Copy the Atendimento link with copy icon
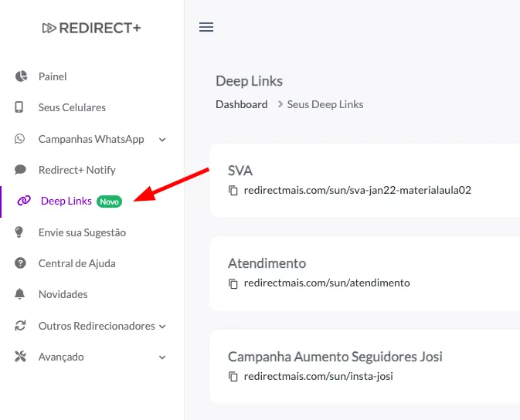This screenshot has width=520, height=420. tap(233, 283)
